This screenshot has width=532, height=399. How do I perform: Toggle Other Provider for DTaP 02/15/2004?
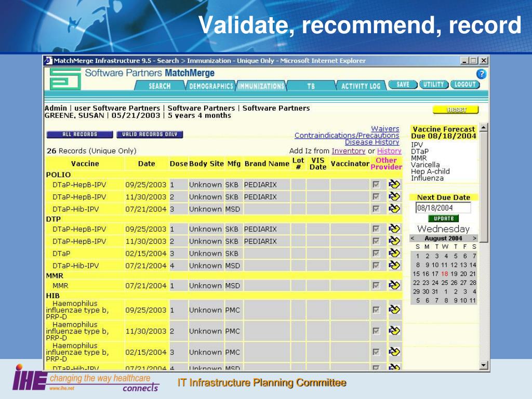point(376,254)
